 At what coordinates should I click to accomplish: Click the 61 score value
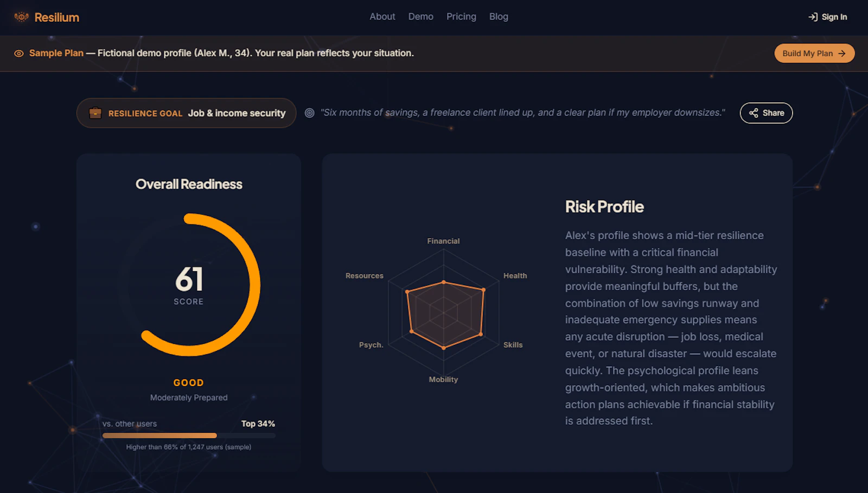point(189,279)
